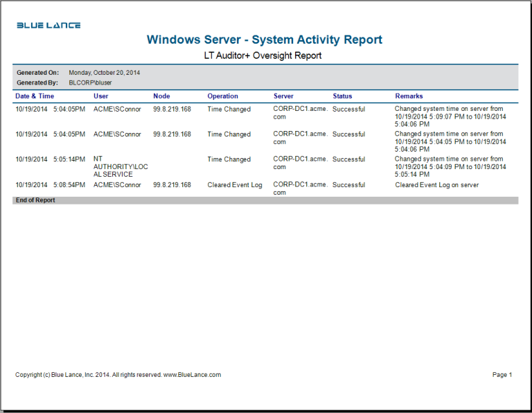Select the Cleared Event Log operation cell

235,185
